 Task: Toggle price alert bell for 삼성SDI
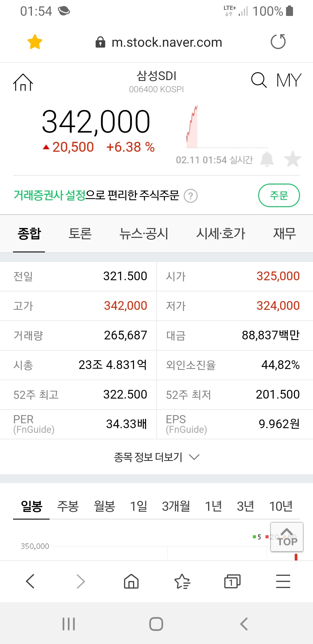[267, 159]
